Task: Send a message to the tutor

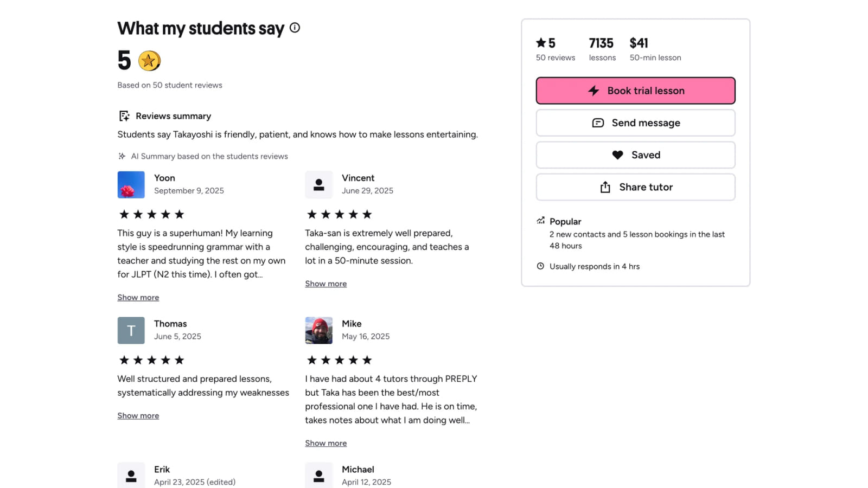Action: [635, 123]
